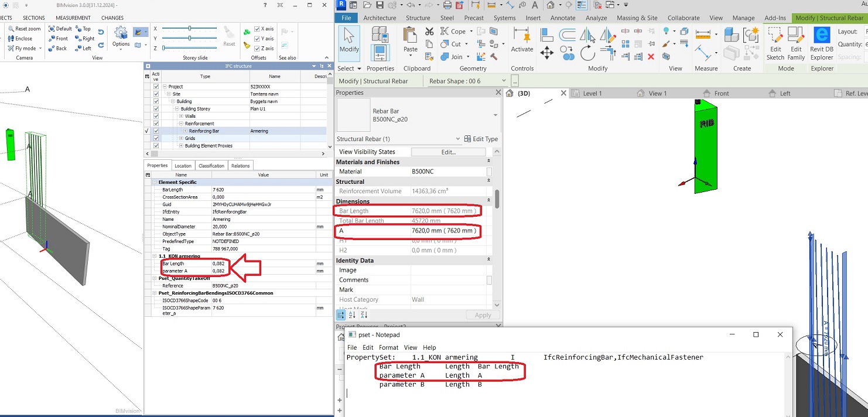Image resolution: width=868 pixels, height=417 pixels.
Task: Open the Structure ribbon tab
Action: click(418, 18)
